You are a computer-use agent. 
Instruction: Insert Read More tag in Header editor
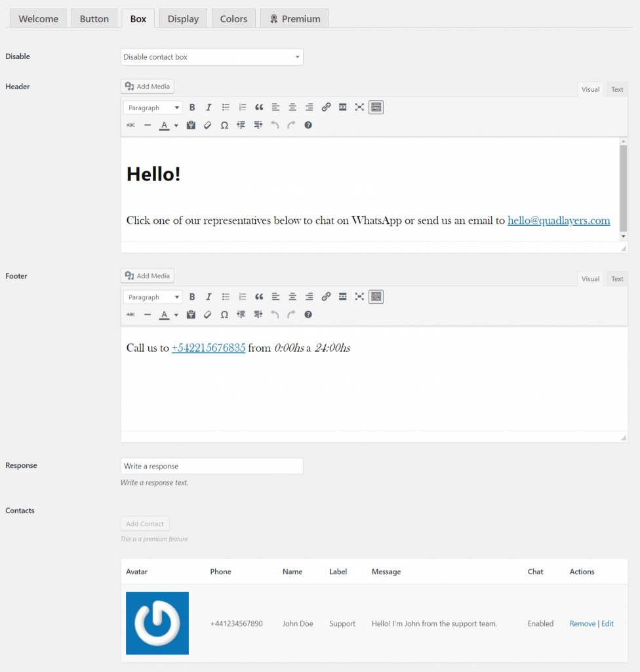pos(343,107)
